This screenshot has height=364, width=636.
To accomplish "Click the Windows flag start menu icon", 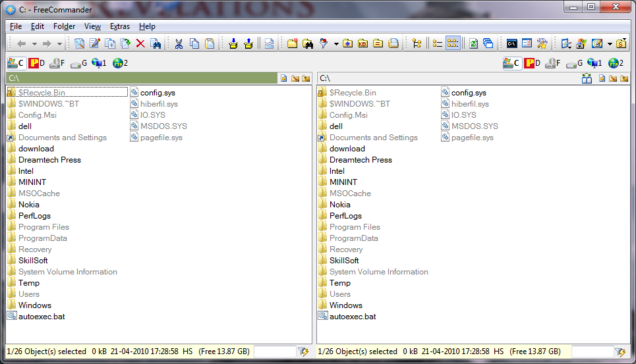I will 581,43.
